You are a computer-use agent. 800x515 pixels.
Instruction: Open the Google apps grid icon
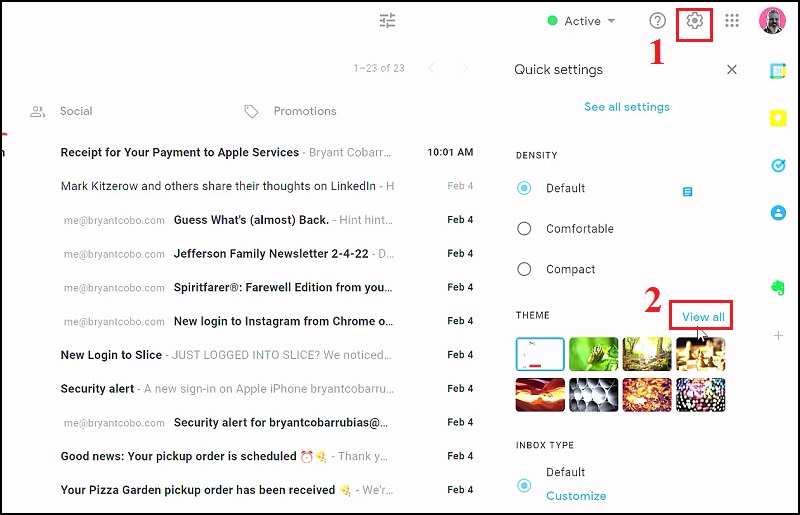(732, 21)
